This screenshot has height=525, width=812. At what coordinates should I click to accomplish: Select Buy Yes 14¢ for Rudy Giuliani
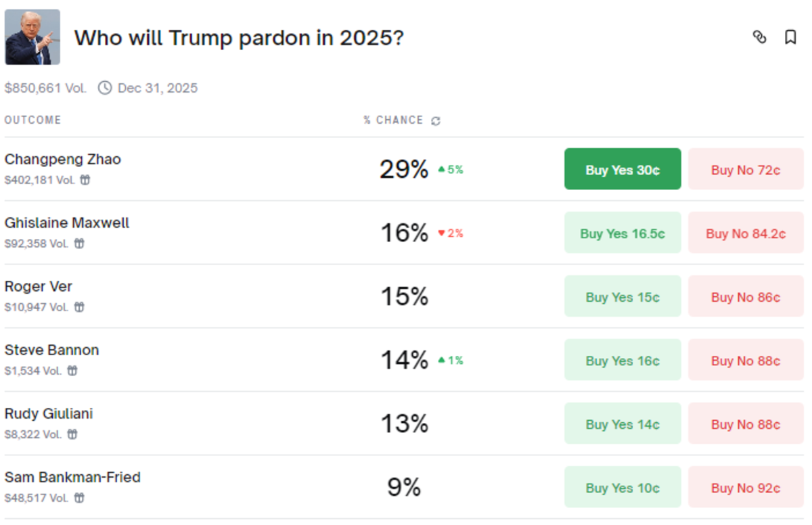[x=622, y=423]
